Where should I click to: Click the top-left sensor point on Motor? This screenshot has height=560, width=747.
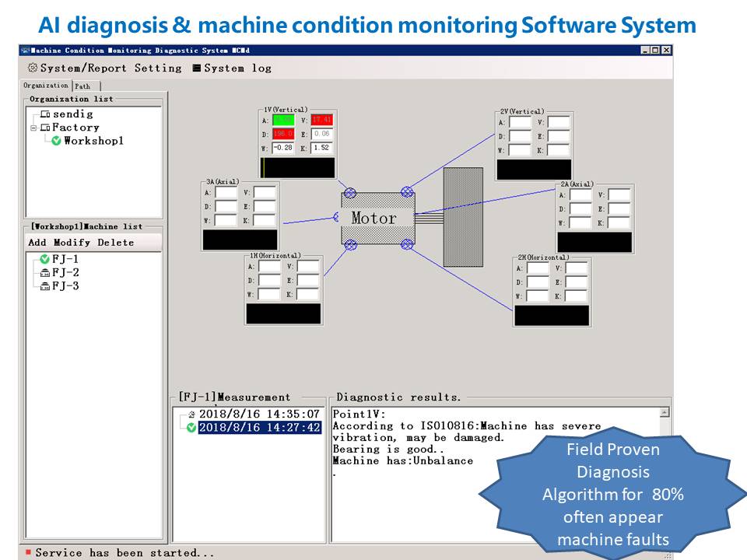pyautogui.click(x=350, y=193)
